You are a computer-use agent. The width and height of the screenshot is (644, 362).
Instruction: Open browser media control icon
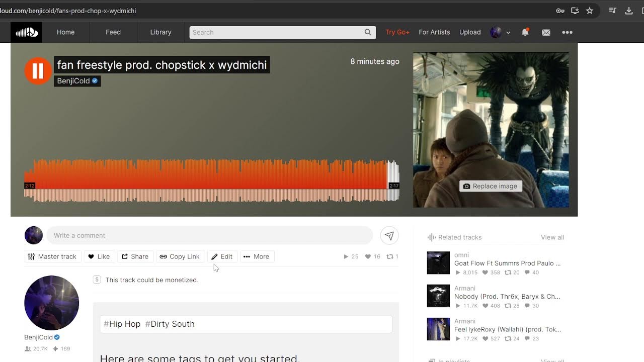coord(612,11)
